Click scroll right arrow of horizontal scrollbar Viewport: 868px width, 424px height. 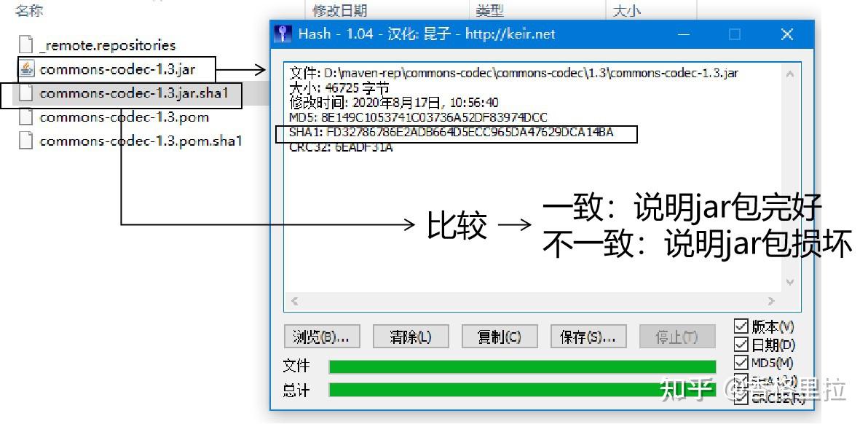(x=770, y=301)
